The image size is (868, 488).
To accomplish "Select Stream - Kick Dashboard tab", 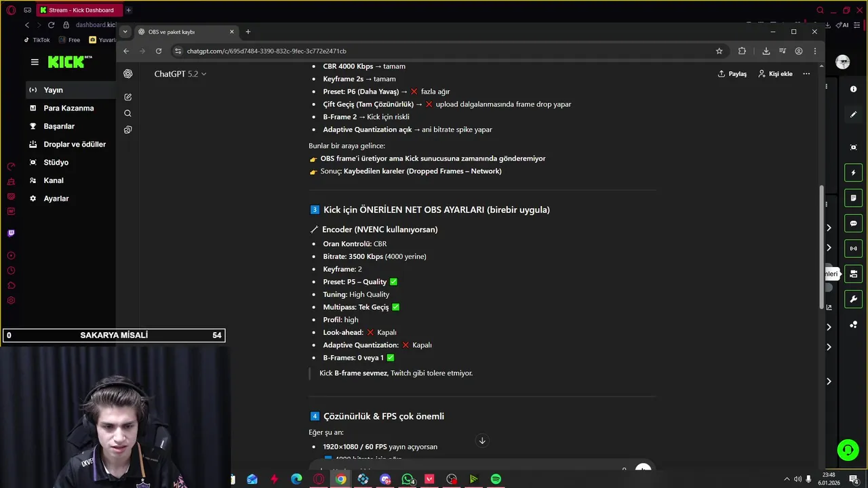I will tap(78, 10).
